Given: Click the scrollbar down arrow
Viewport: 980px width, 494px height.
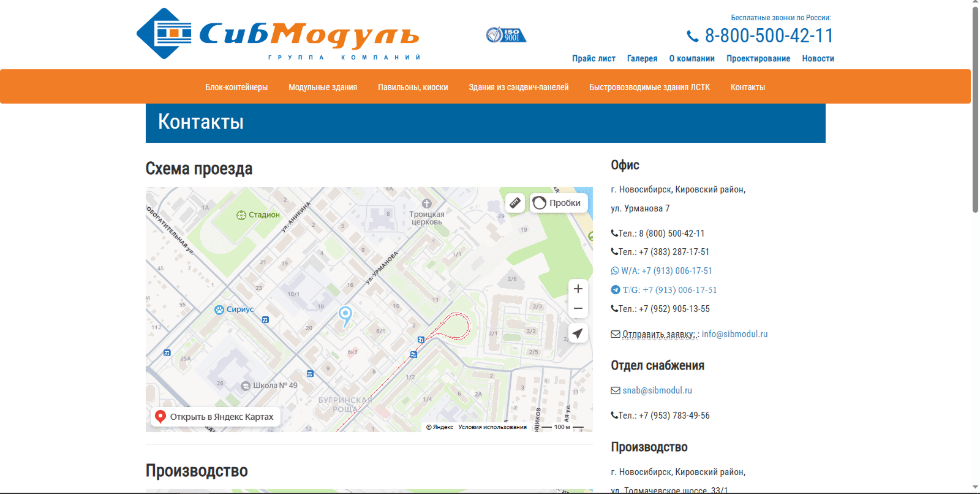Looking at the screenshot, I should 975,488.
